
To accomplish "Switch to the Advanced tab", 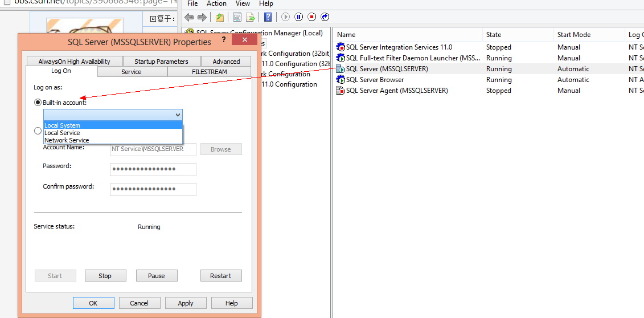I will (x=226, y=61).
